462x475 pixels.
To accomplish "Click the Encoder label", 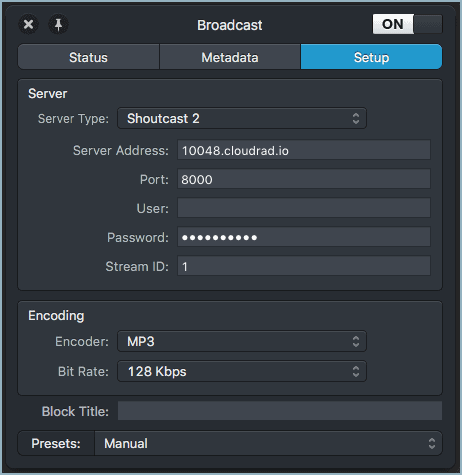I will pyautogui.click(x=82, y=342).
